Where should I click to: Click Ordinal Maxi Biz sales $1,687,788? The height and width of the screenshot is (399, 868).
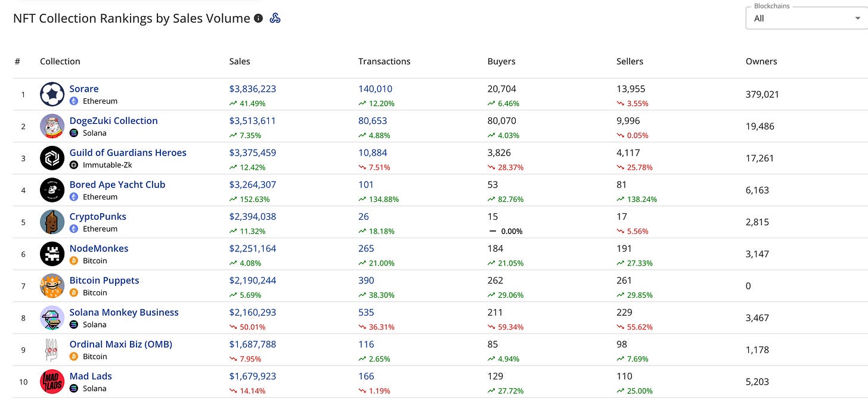click(253, 344)
